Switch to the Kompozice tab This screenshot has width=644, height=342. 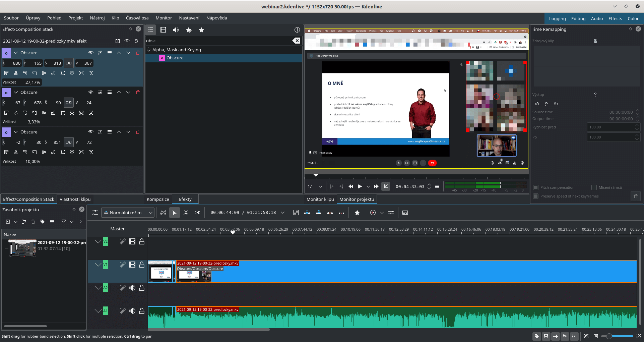point(158,199)
